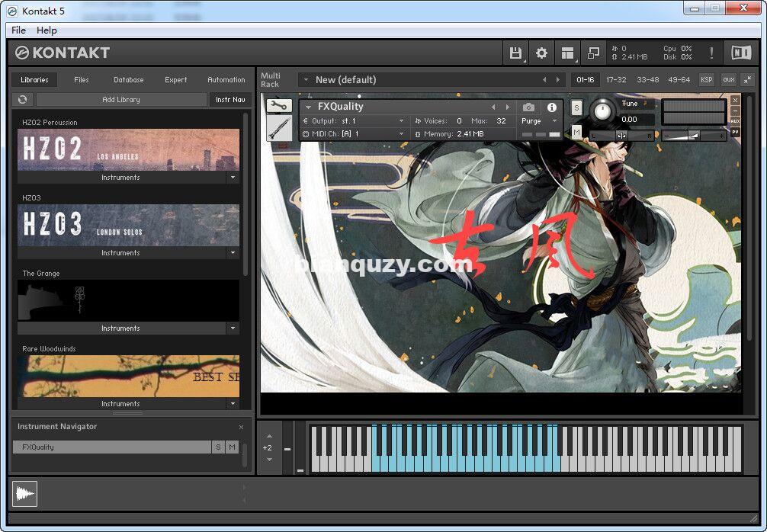
Task: Load next instrument for FXQuality
Action: [x=508, y=107]
